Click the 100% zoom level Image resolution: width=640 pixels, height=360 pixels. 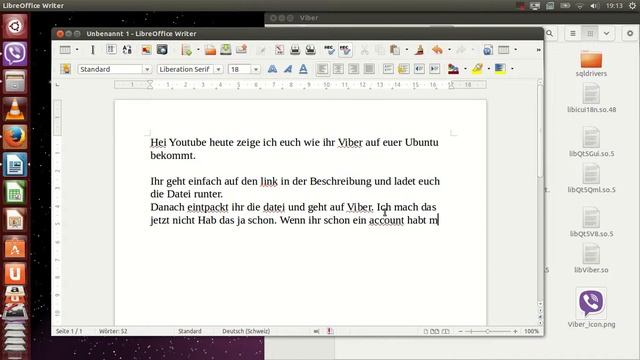coord(531,331)
